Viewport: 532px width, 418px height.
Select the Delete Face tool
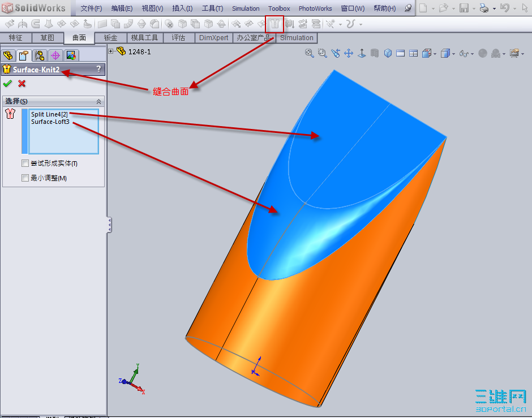(x=169, y=24)
